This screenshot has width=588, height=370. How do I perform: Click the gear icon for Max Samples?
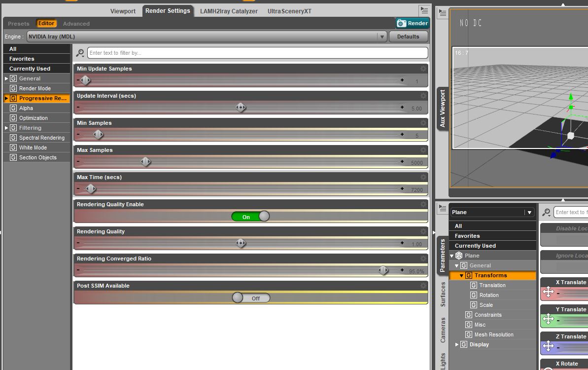tap(423, 150)
